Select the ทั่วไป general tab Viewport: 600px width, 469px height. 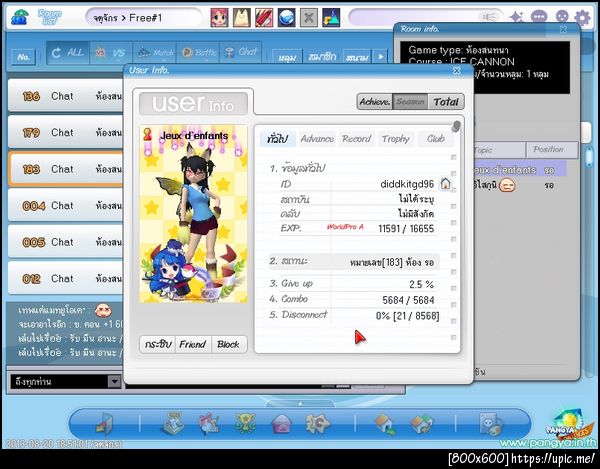click(277, 138)
